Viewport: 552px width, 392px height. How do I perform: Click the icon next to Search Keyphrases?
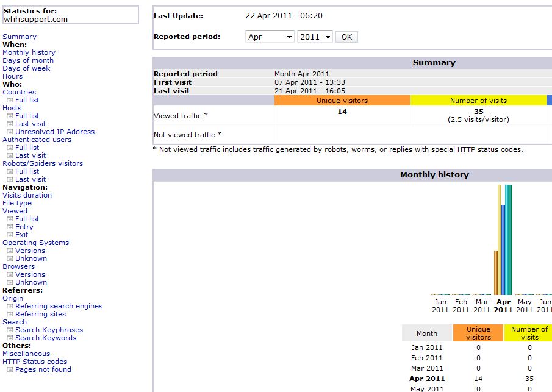pyautogui.click(x=10, y=330)
